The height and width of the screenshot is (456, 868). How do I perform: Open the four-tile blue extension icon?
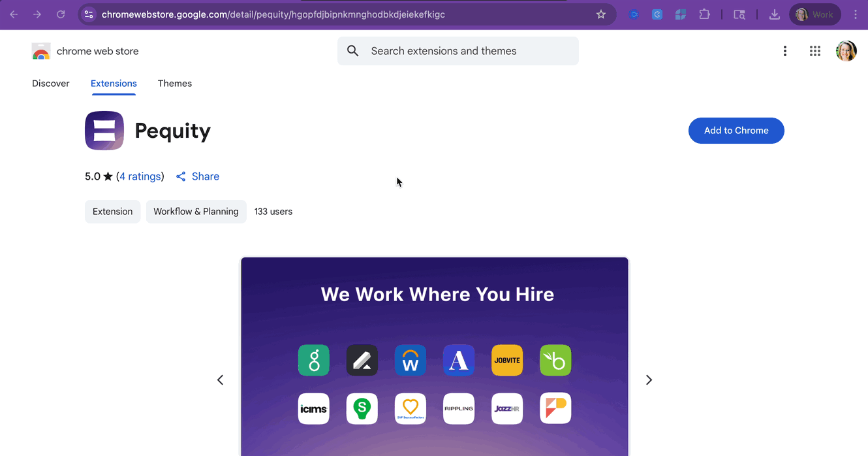[681, 14]
